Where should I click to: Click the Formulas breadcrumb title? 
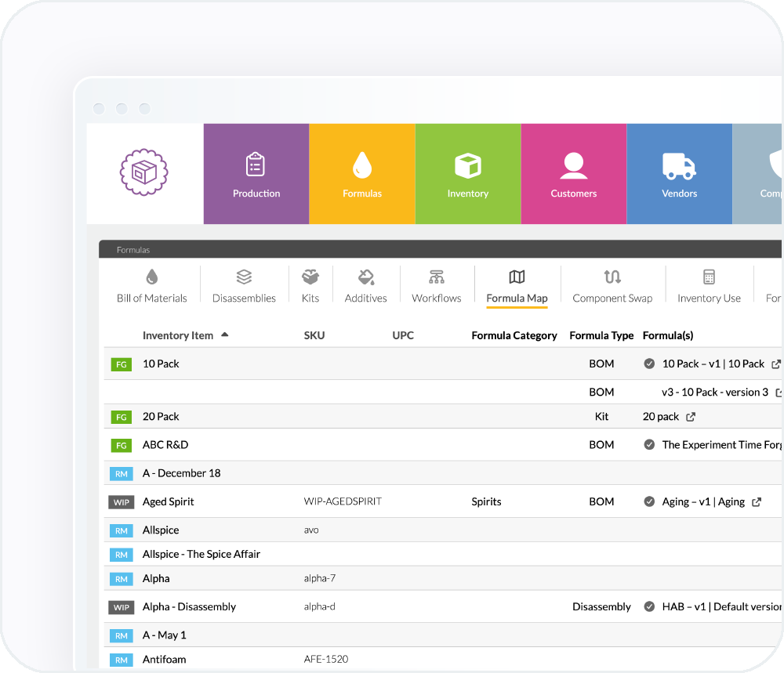pyautogui.click(x=133, y=250)
